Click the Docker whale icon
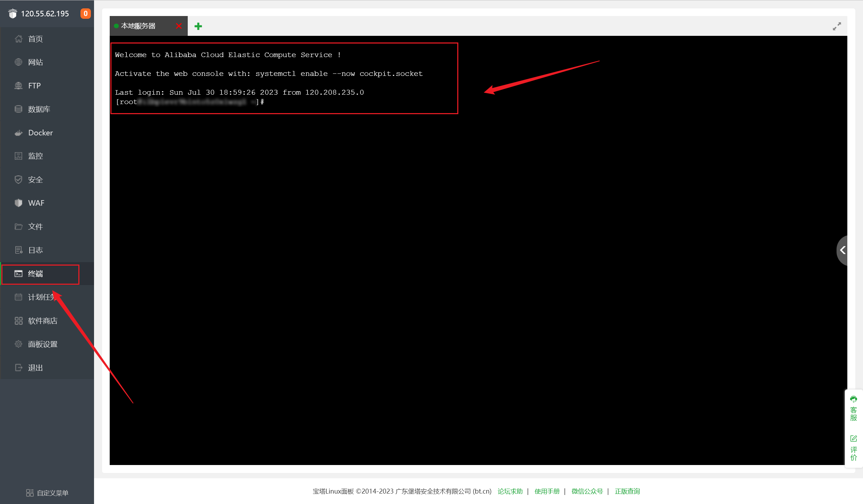Image resolution: width=863 pixels, height=504 pixels. tap(18, 133)
